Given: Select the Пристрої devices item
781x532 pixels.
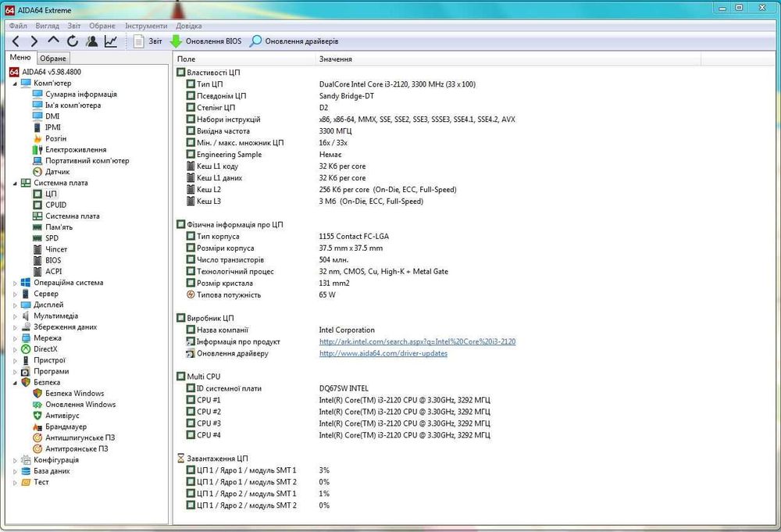Looking at the screenshot, I should coord(49,360).
